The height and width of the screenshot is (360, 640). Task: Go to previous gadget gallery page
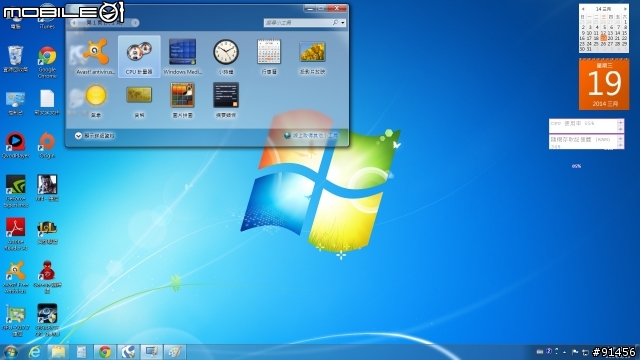(74, 23)
